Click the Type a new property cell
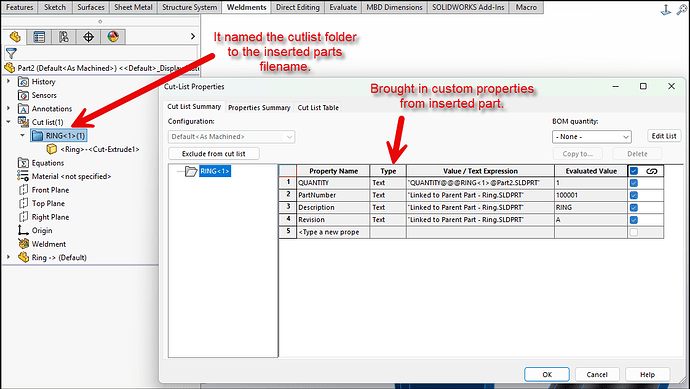Image resolution: width=690 pixels, height=389 pixels. (333, 232)
